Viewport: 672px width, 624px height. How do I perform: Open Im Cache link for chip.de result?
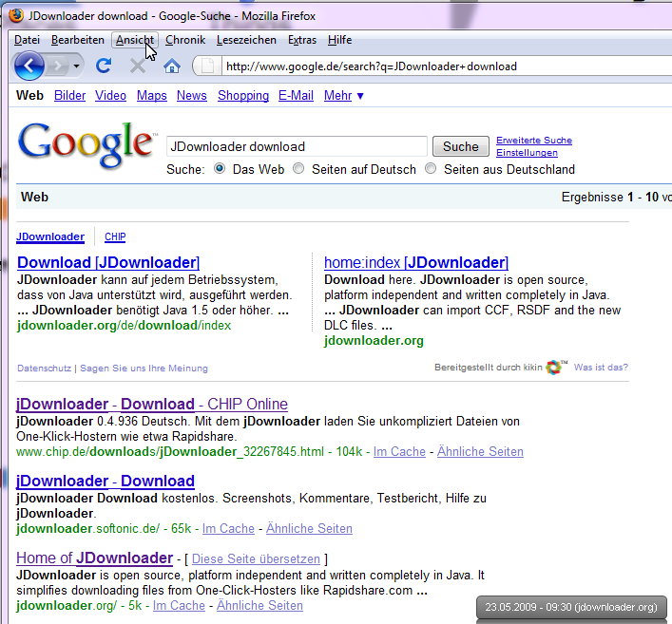(399, 451)
